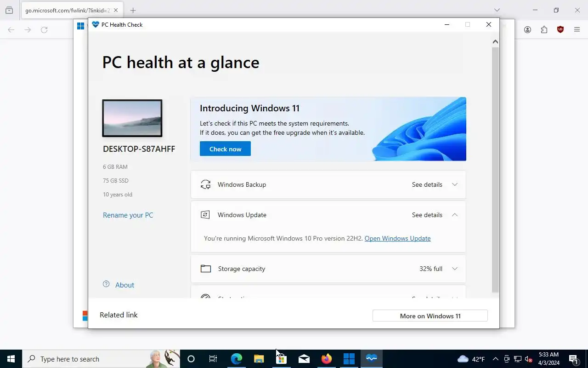Image resolution: width=588 pixels, height=368 pixels.
Task: Switch to Firefox on taskbar
Action: tap(326, 359)
